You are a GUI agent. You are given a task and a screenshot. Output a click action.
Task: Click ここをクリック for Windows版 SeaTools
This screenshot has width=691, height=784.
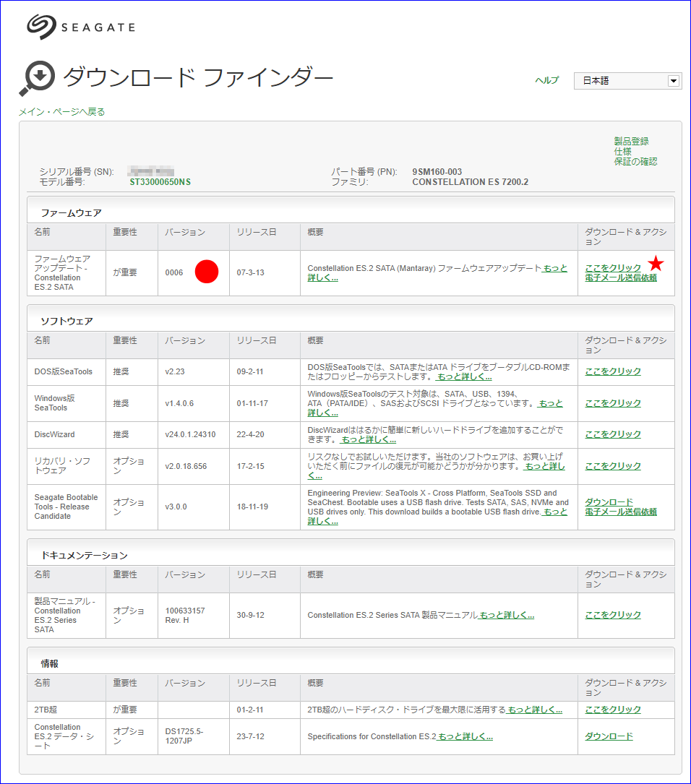click(x=613, y=403)
